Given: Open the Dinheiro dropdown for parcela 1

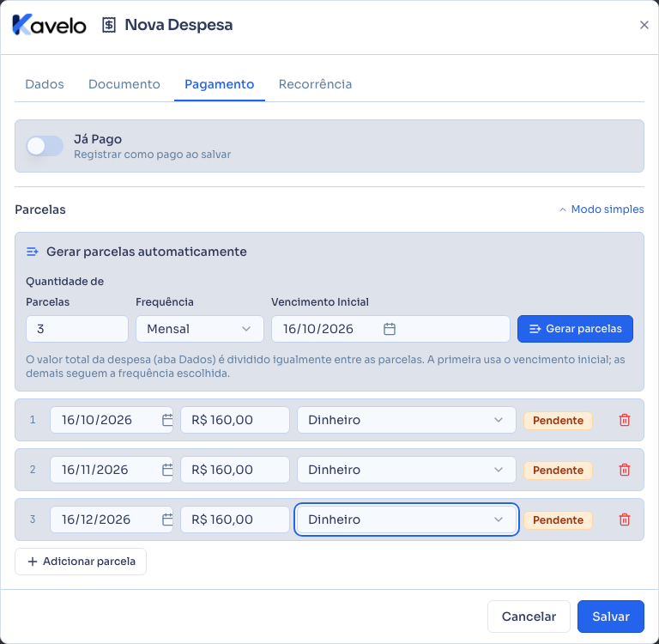Looking at the screenshot, I should pyautogui.click(x=407, y=420).
